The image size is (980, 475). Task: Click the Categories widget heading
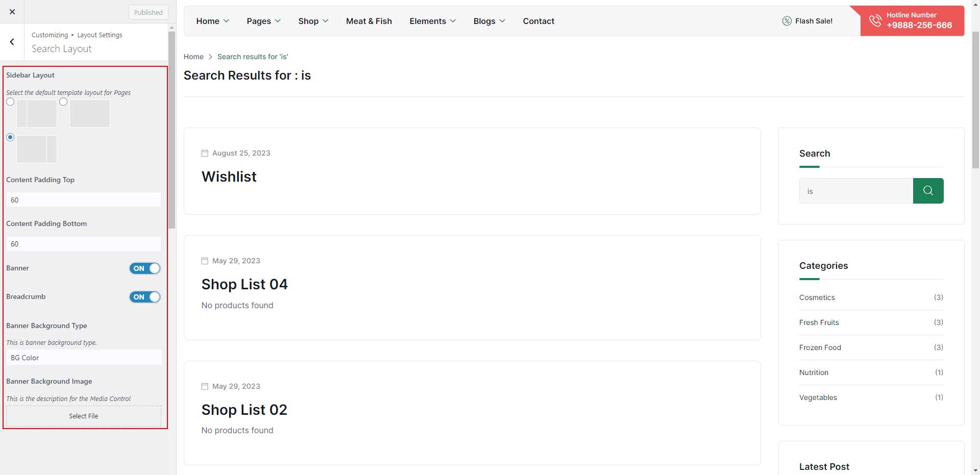coord(823,266)
